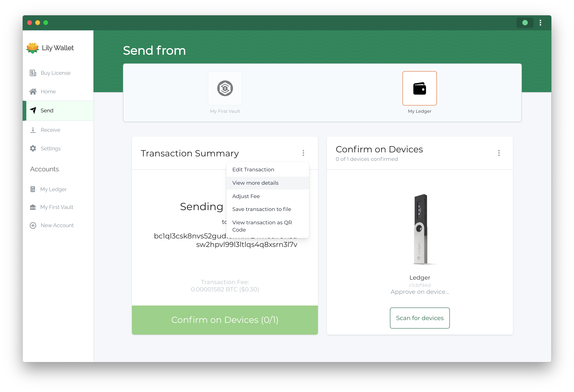The height and width of the screenshot is (392, 574).
Task: Click the Lily Wallet logo icon
Action: tap(34, 48)
